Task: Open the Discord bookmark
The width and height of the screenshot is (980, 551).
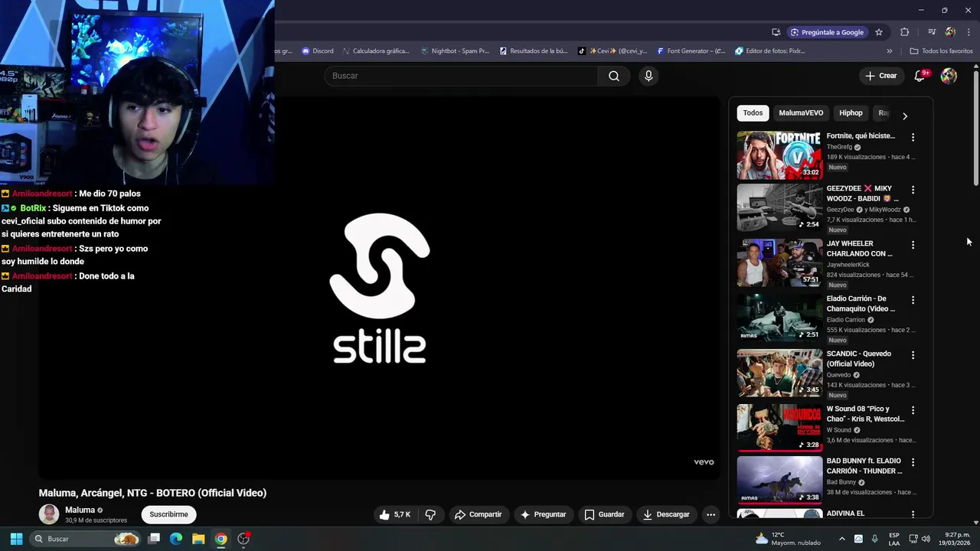Action: (318, 51)
